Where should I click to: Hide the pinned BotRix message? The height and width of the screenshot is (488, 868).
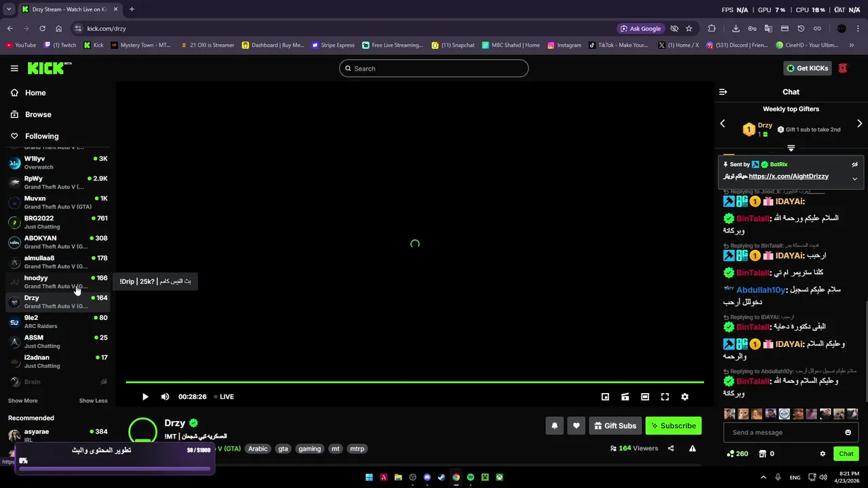pos(854,165)
